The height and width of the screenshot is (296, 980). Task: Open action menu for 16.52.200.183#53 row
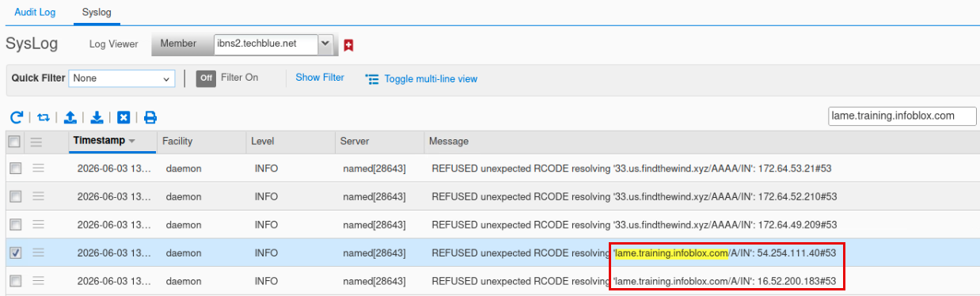coord(38,281)
